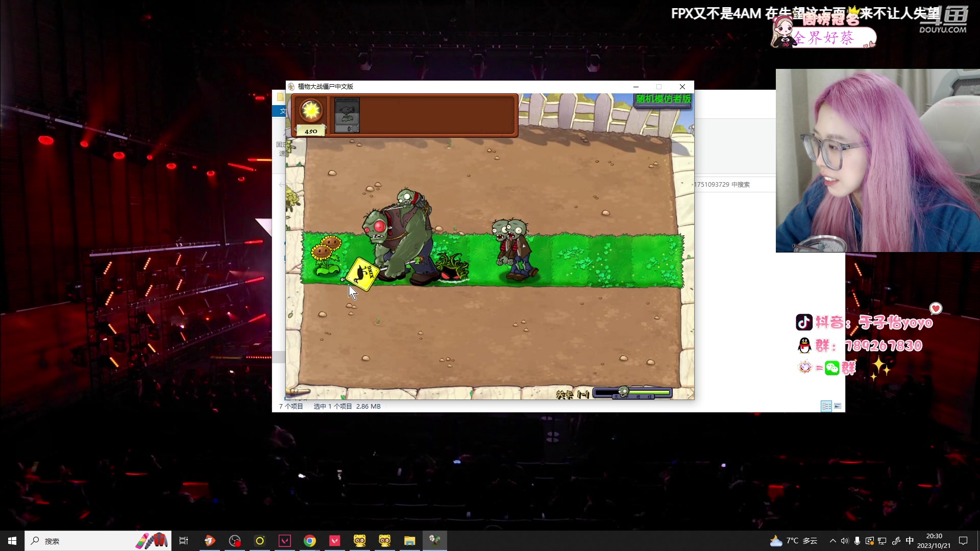This screenshot has width=980, height=551.
Task: Open Task View on the taskbar
Action: click(184, 541)
